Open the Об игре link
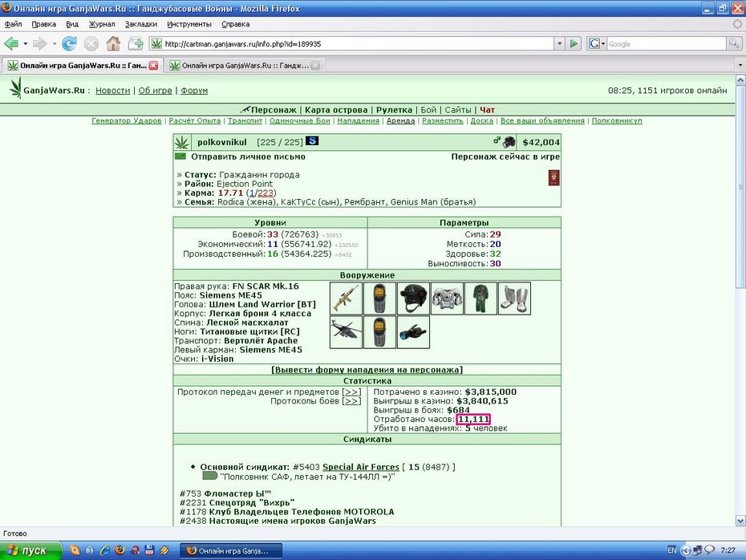746x560 pixels. [155, 91]
